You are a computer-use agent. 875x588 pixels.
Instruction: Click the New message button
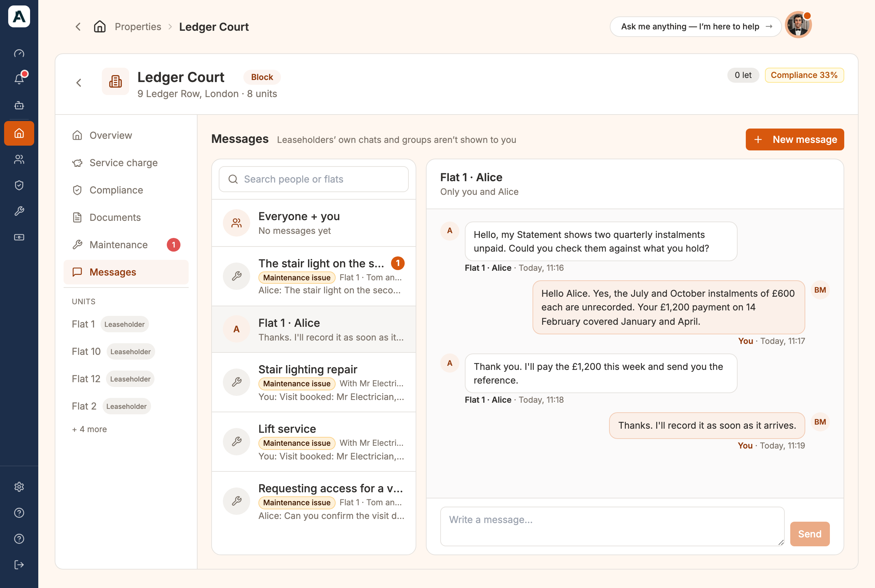[x=795, y=139]
